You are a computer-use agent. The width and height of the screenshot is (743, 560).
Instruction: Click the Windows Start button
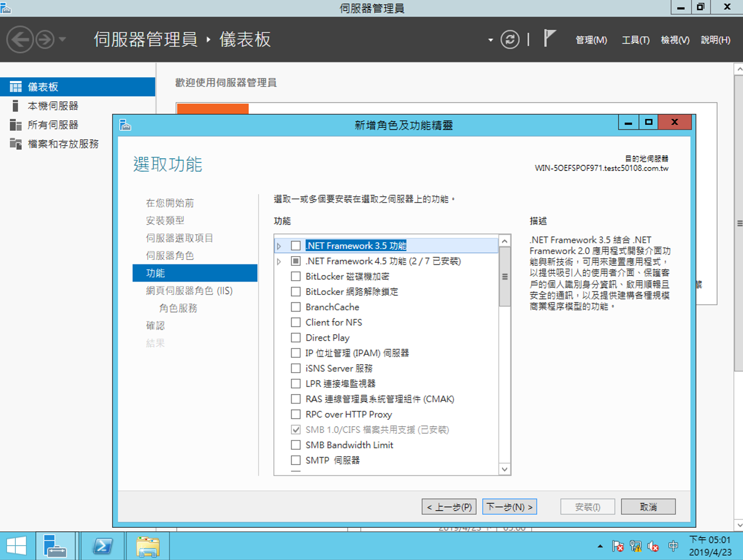pyautogui.click(x=16, y=547)
